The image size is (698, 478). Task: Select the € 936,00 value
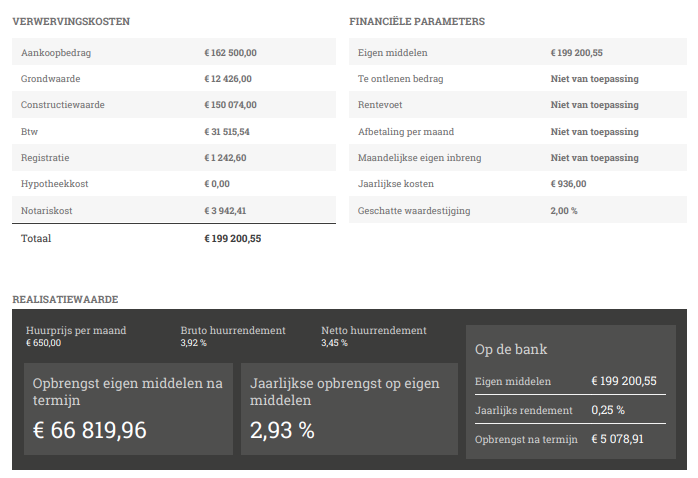coord(568,184)
